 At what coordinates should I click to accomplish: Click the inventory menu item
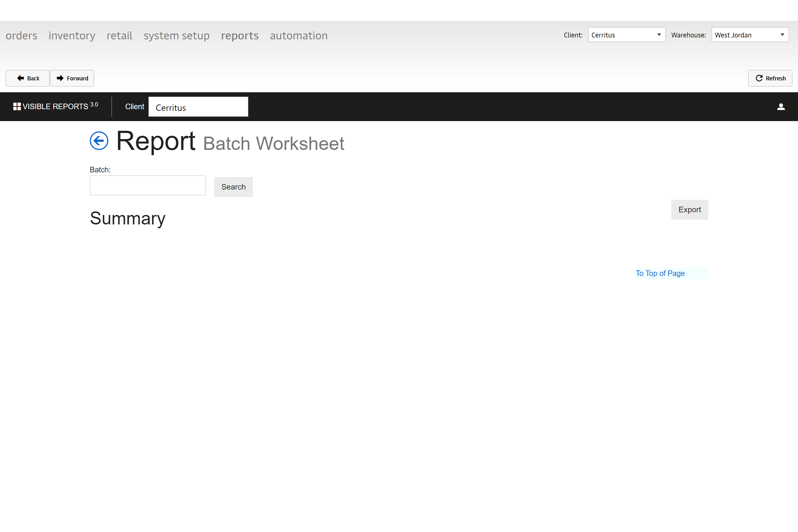[x=72, y=35]
